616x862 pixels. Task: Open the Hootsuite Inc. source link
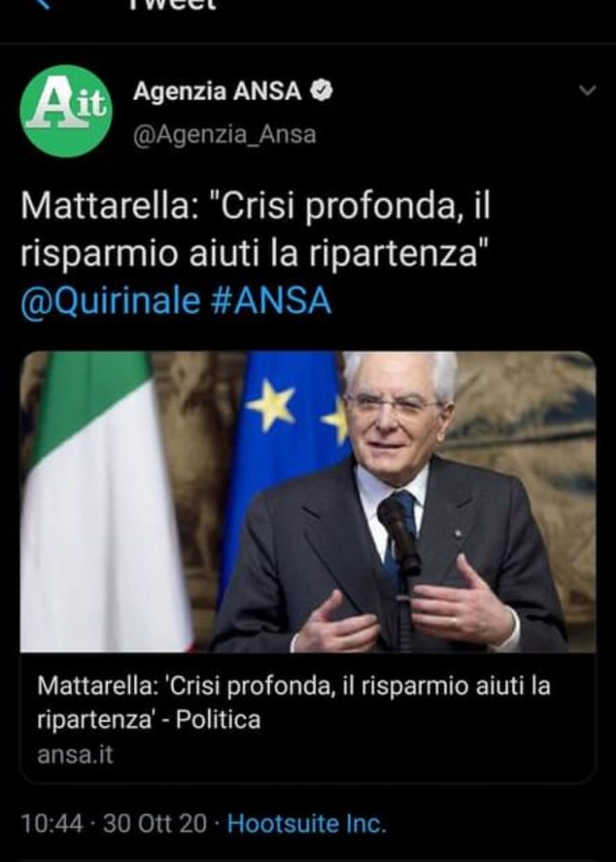tap(306, 823)
